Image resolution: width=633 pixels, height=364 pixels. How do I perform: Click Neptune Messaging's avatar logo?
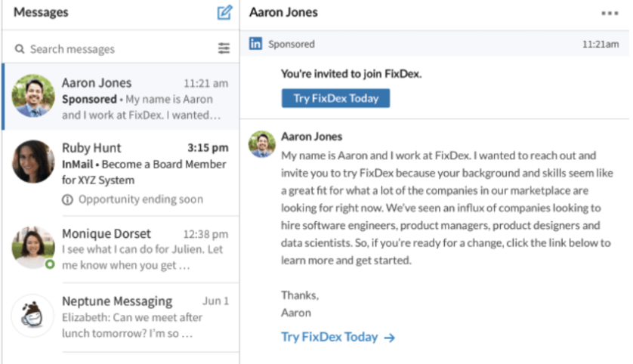(32, 315)
